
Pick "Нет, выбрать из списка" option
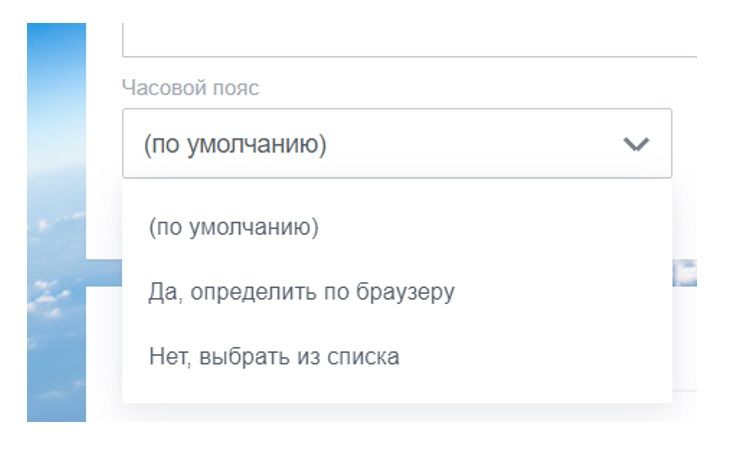[x=273, y=356]
